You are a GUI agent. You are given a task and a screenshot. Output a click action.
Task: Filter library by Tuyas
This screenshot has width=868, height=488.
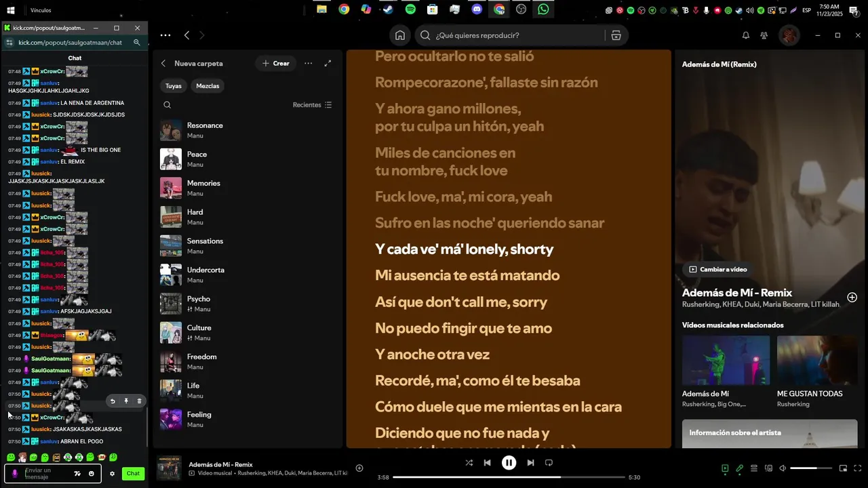click(174, 86)
